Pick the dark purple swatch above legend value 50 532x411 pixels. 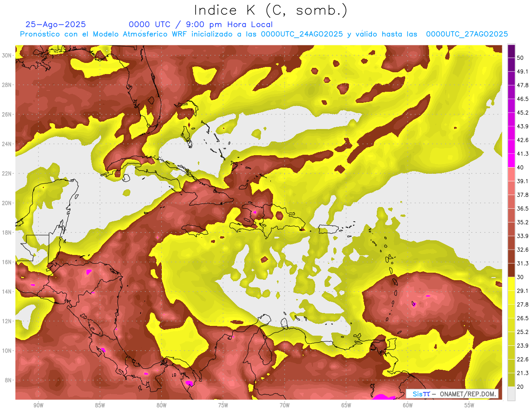click(x=511, y=51)
